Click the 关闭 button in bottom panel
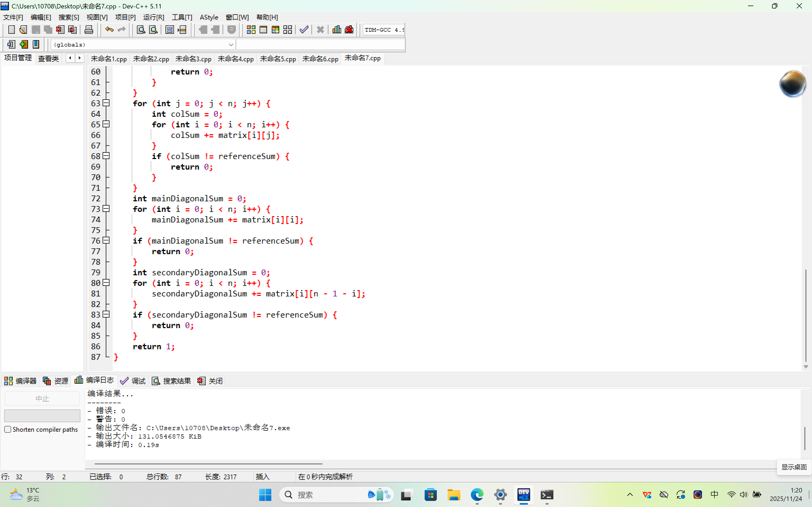 (x=210, y=381)
